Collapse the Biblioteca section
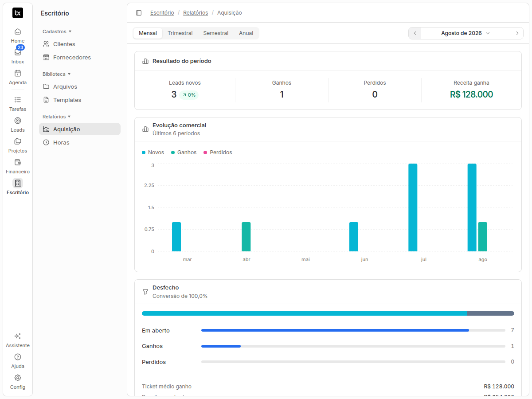The width and height of the screenshot is (532, 399). (57, 74)
